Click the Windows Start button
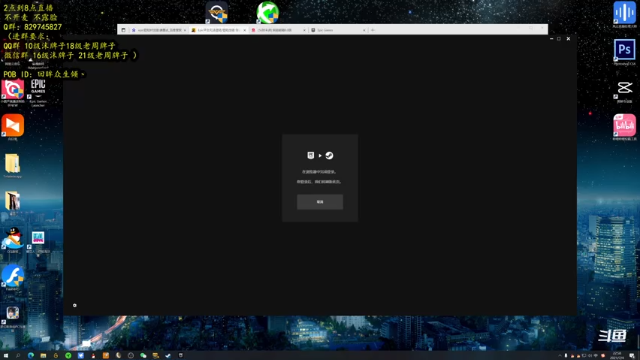The image size is (640, 360). tap(6, 356)
